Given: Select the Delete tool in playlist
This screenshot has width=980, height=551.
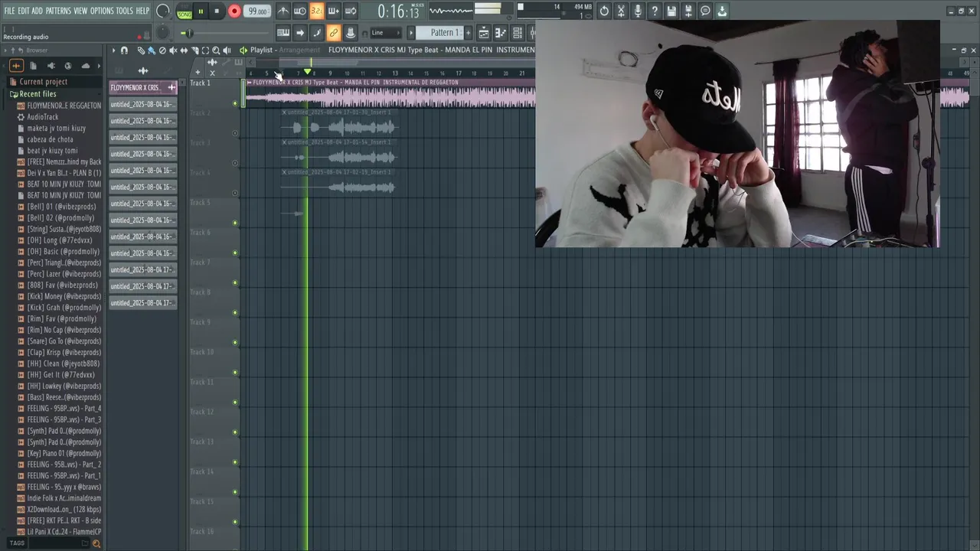Looking at the screenshot, I should pos(162,51).
